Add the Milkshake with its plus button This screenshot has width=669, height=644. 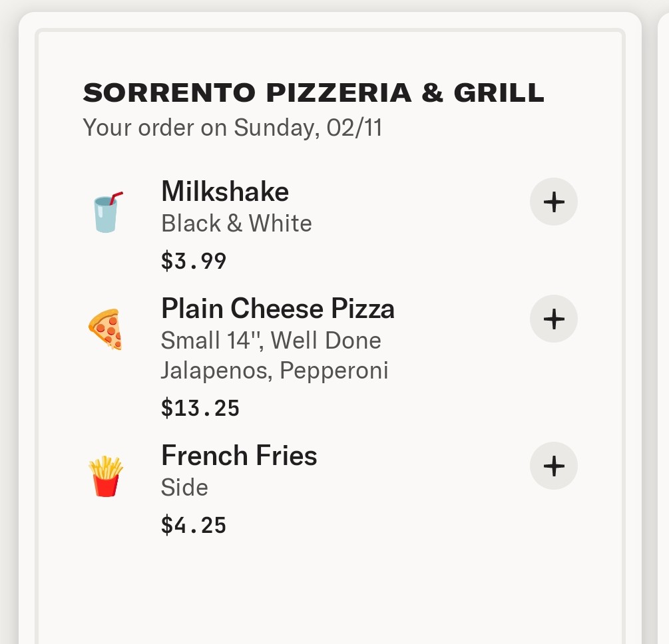click(x=553, y=202)
